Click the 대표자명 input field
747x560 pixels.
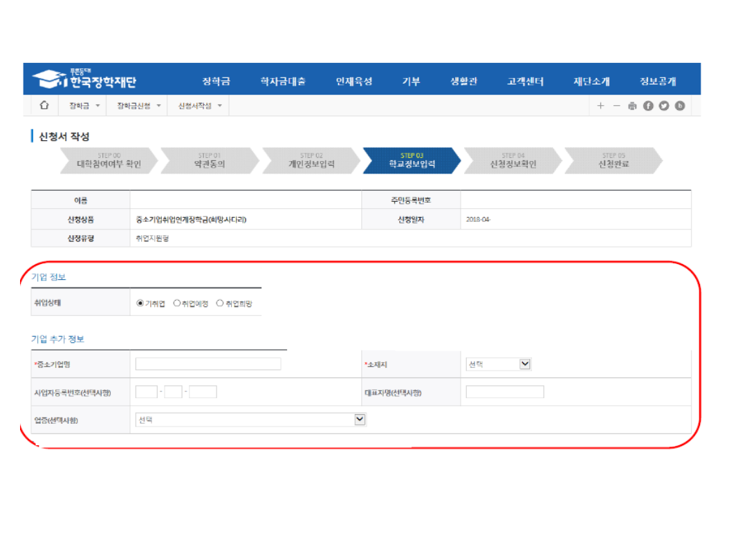click(505, 392)
